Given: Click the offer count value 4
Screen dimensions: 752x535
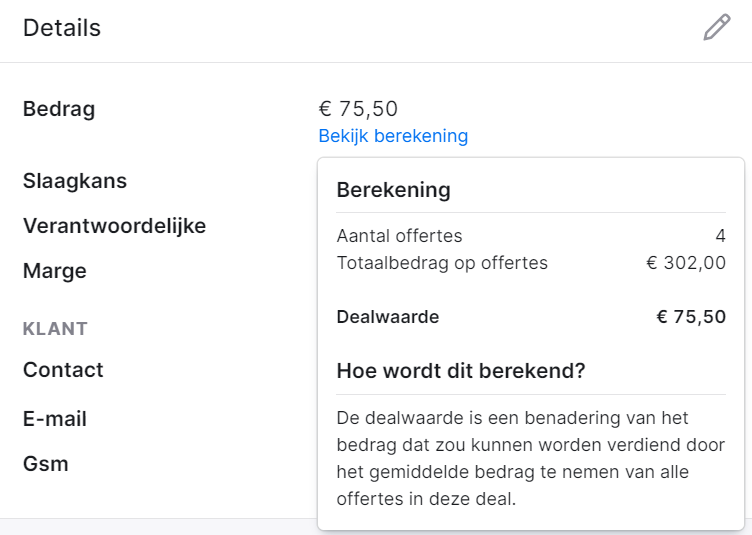Looking at the screenshot, I should [720, 236].
